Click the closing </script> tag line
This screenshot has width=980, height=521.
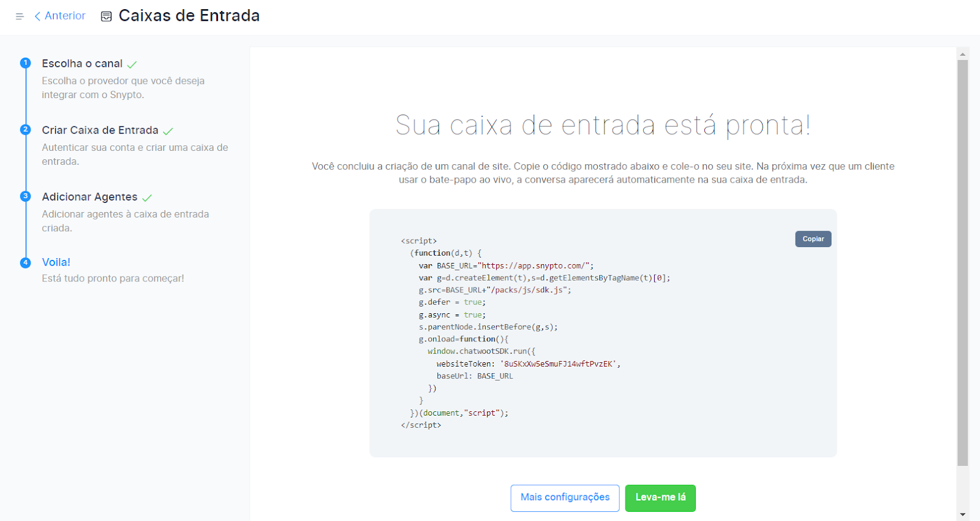[421, 425]
